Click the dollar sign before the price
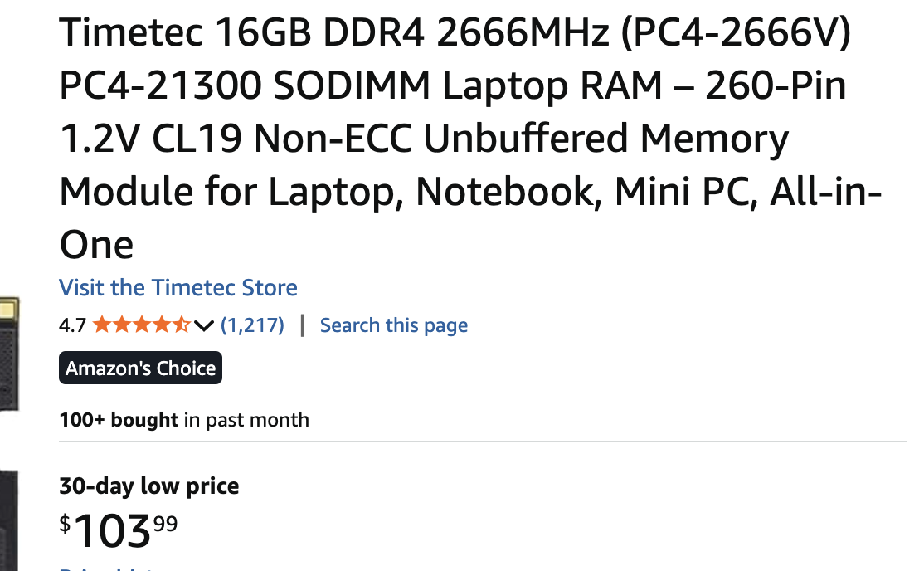 pos(65,523)
